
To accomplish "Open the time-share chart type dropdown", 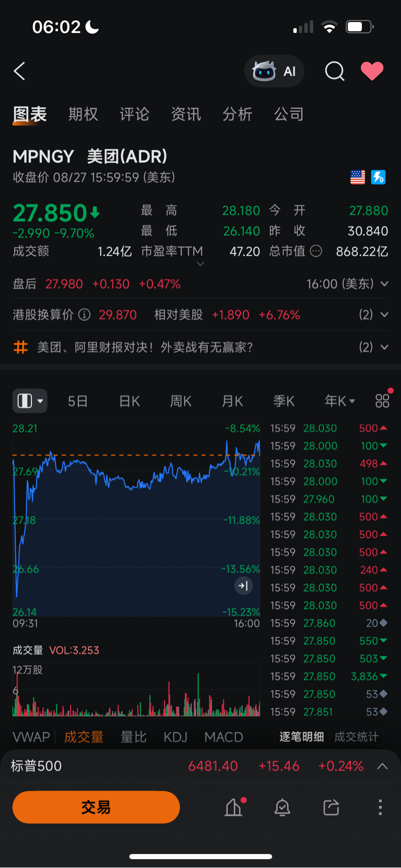I will click(x=30, y=401).
